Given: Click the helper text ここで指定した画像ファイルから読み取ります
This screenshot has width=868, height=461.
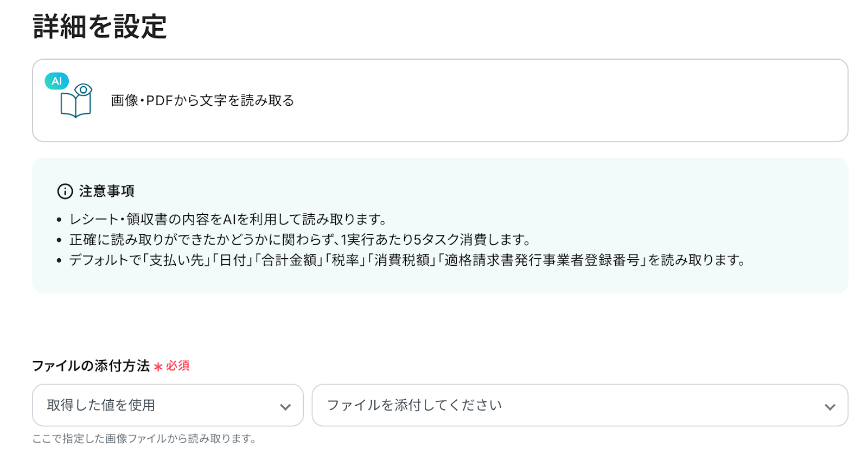Looking at the screenshot, I should pos(144,439).
